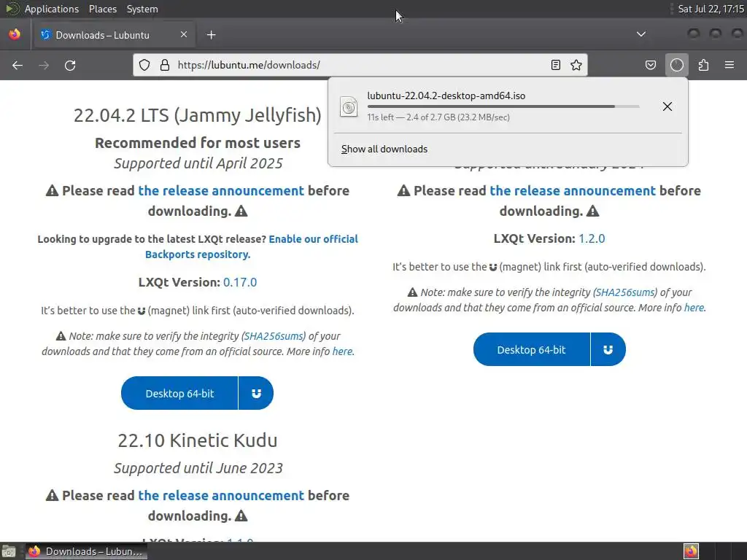
Task: Open the Firefox hamburger menu
Action: click(729, 65)
